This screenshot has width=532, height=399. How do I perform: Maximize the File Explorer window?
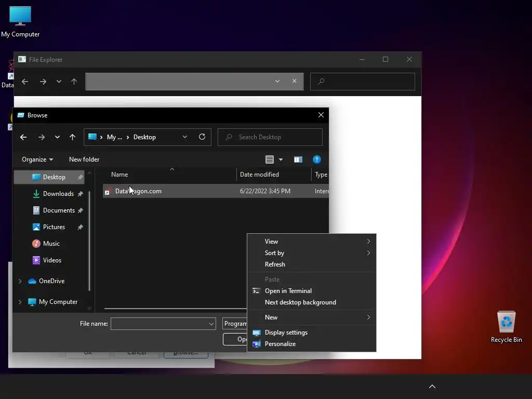(x=385, y=59)
